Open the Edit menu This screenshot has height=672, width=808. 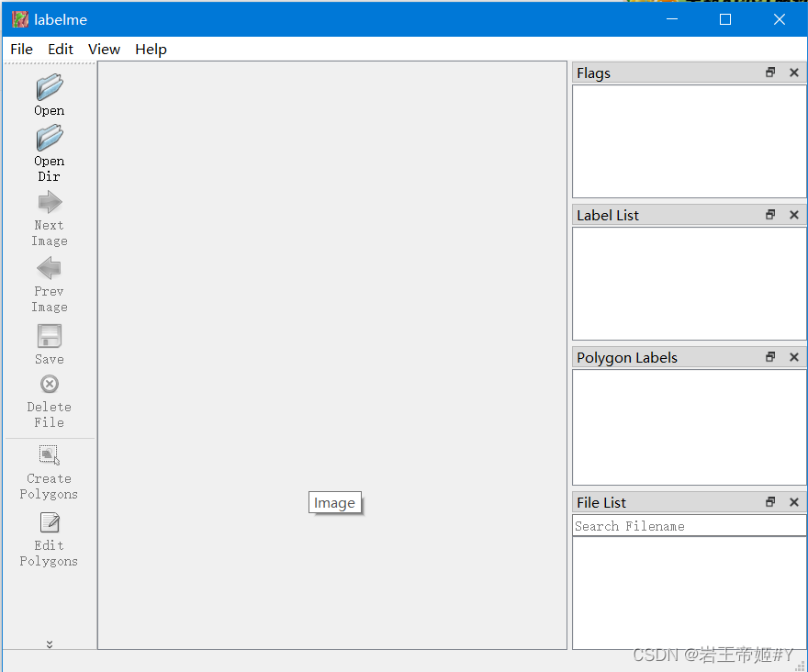pos(61,49)
